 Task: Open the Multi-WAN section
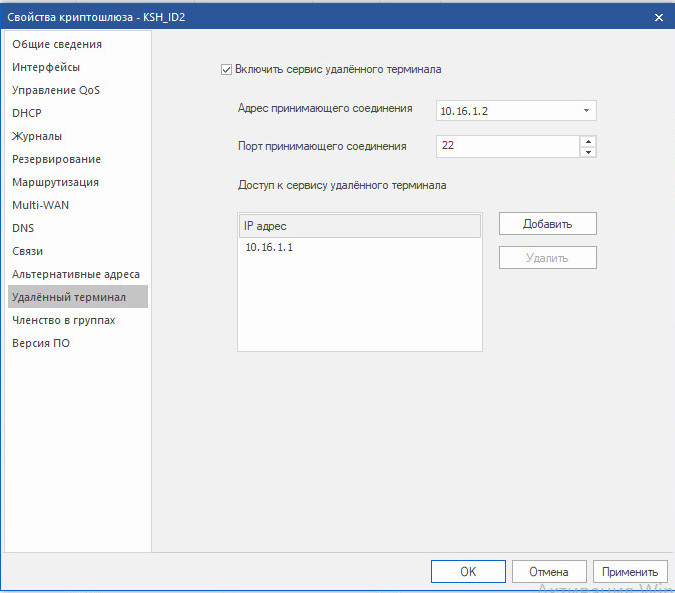[40, 205]
